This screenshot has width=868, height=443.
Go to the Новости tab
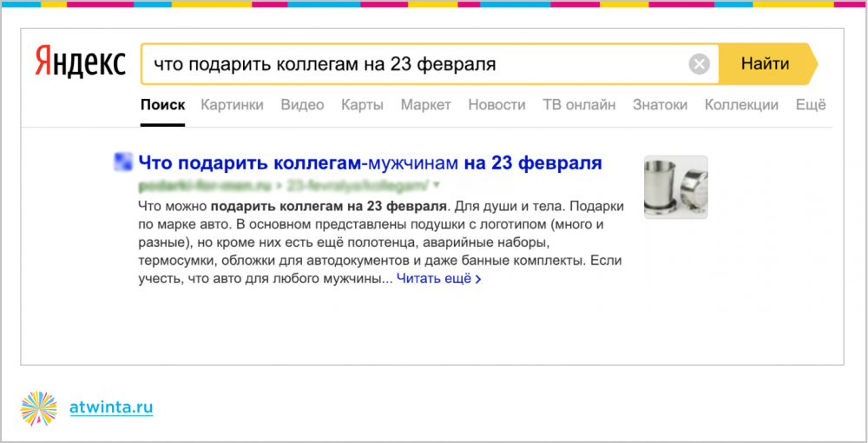coord(496,104)
